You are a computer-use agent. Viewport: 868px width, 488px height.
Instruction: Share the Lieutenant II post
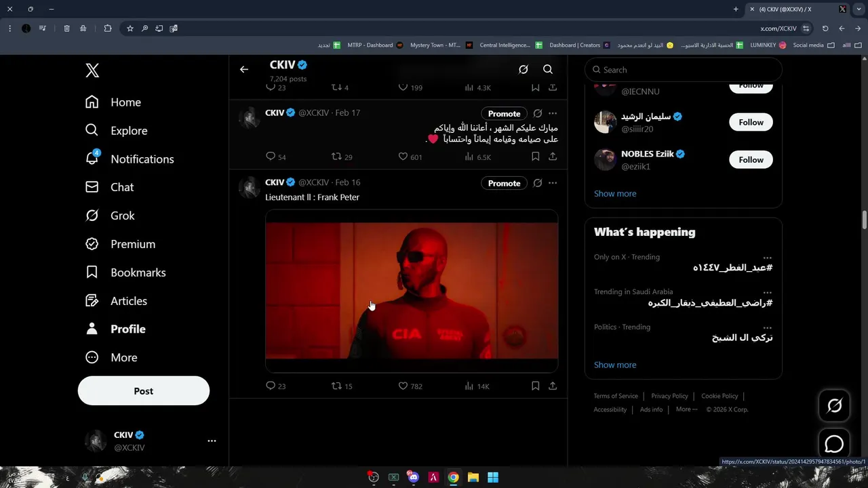[553, 386]
